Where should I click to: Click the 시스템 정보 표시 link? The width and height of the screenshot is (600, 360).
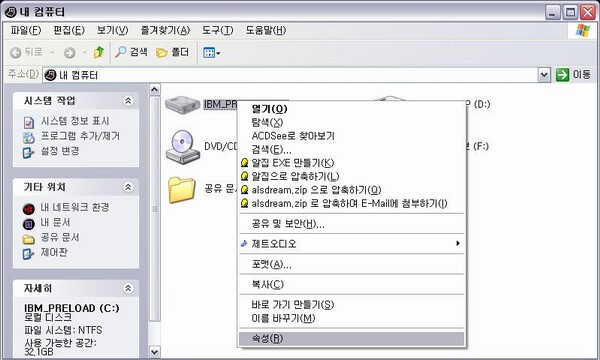pyautogui.click(x=75, y=121)
